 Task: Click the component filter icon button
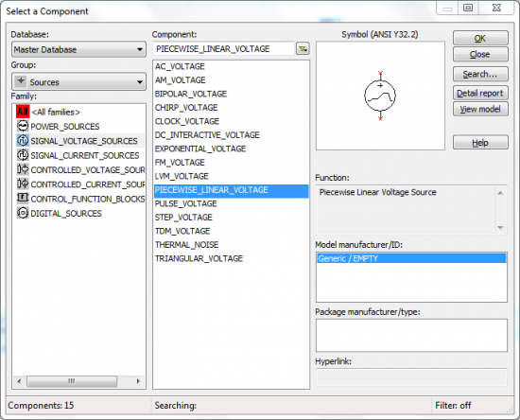[x=303, y=49]
